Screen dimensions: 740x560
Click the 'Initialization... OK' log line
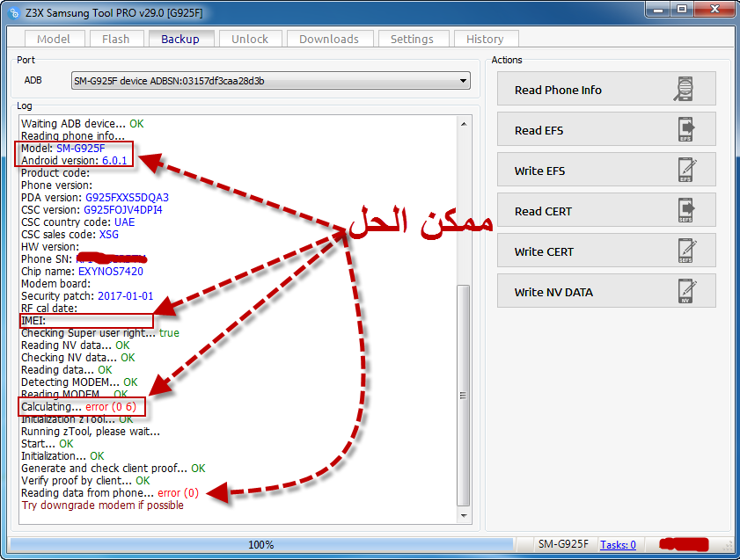[x=62, y=456]
